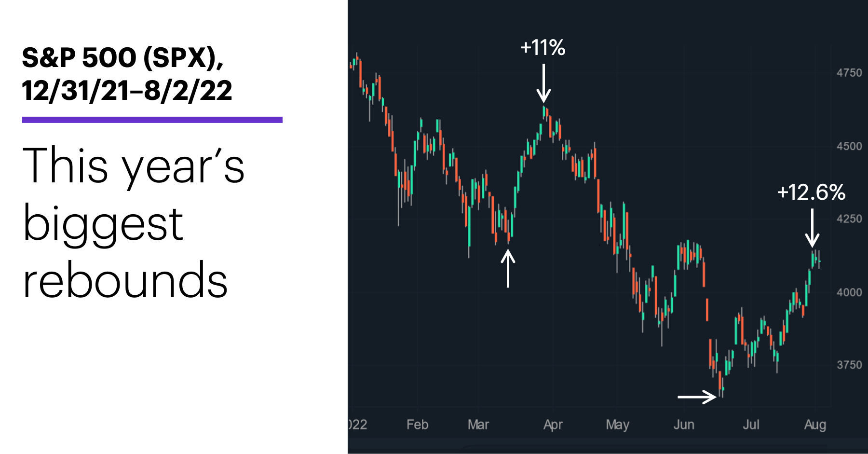Select the Jun label on time axis
The height and width of the screenshot is (454, 868).
coord(684,425)
